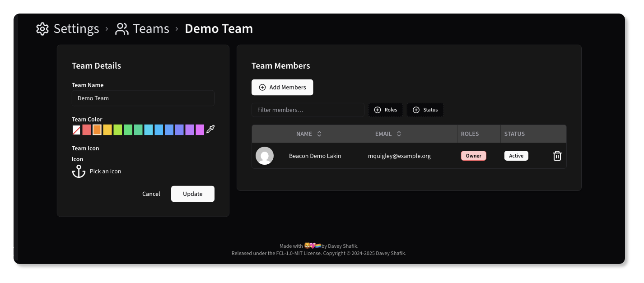Open the Davey Shafik link in the footer
The height and width of the screenshot is (283, 644).
coord(342,246)
